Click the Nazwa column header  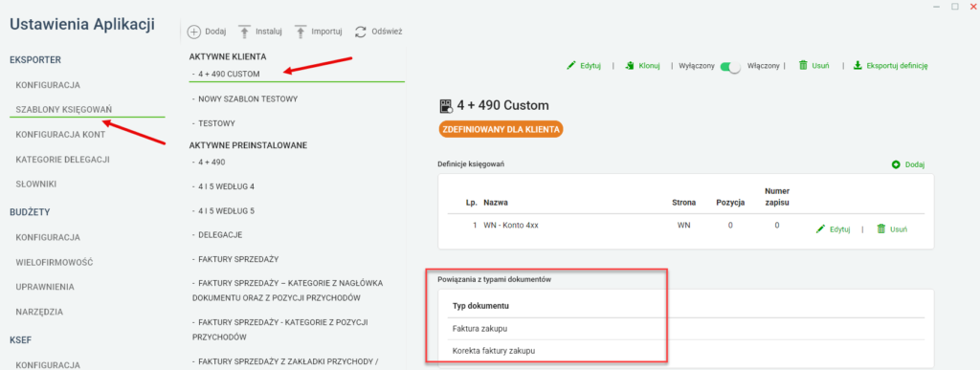(x=496, y=203)
